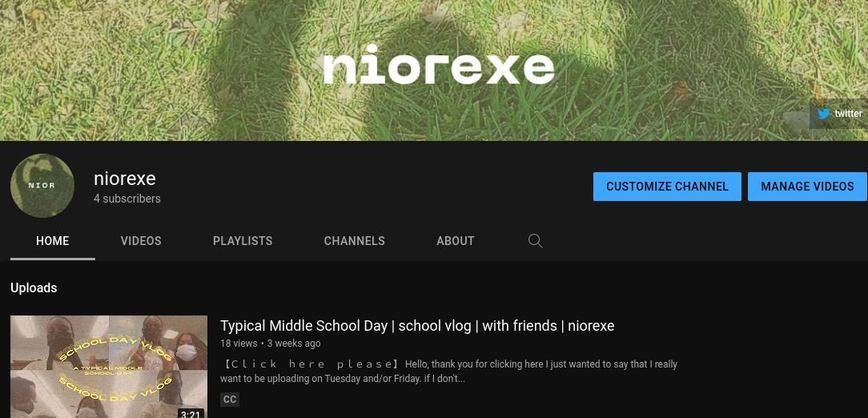Click the Twitter bird icon on the banner
The image size is (868, 418).
pyautogui.click(x=824, y=114)
